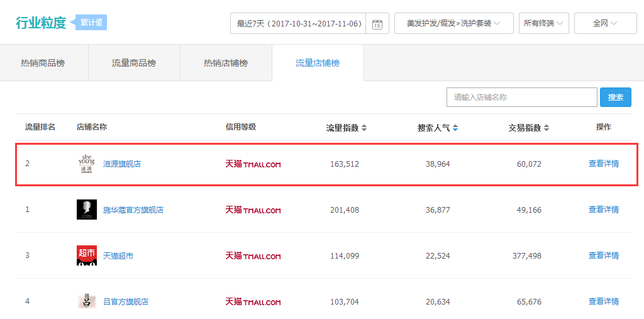Sort by 搜索人气 arrows
The image size is (644, 319).
point(455,128)
